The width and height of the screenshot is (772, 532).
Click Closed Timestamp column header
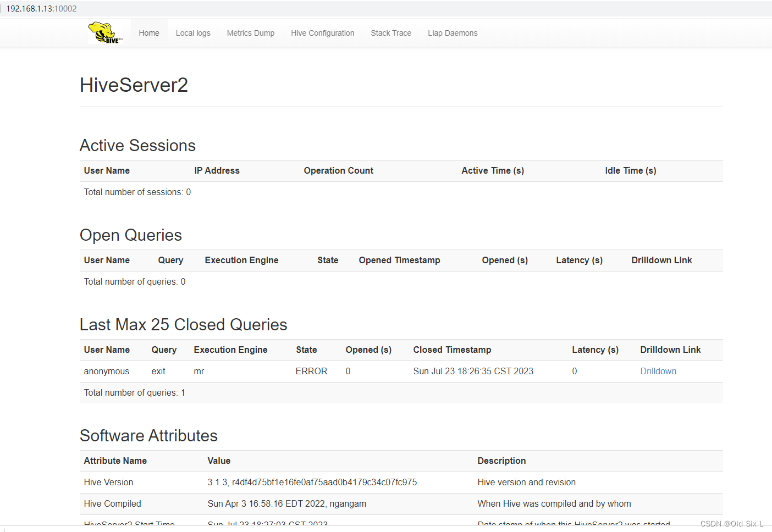click(453, 350)
